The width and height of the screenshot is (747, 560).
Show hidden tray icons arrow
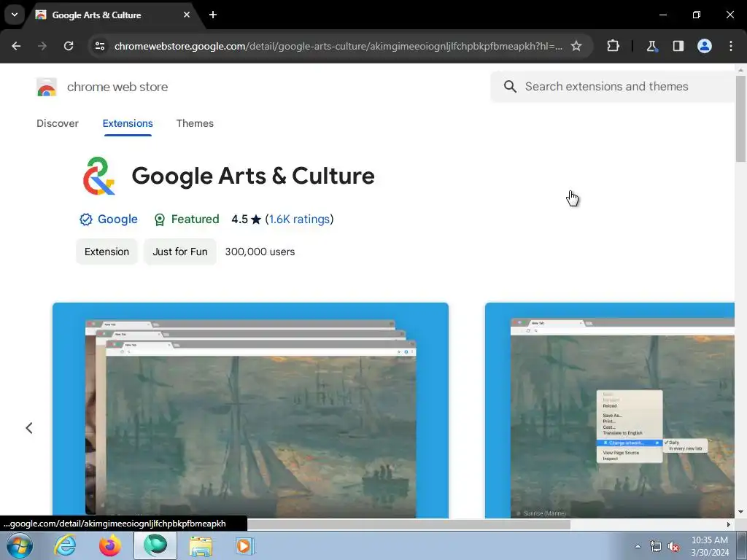638,546
